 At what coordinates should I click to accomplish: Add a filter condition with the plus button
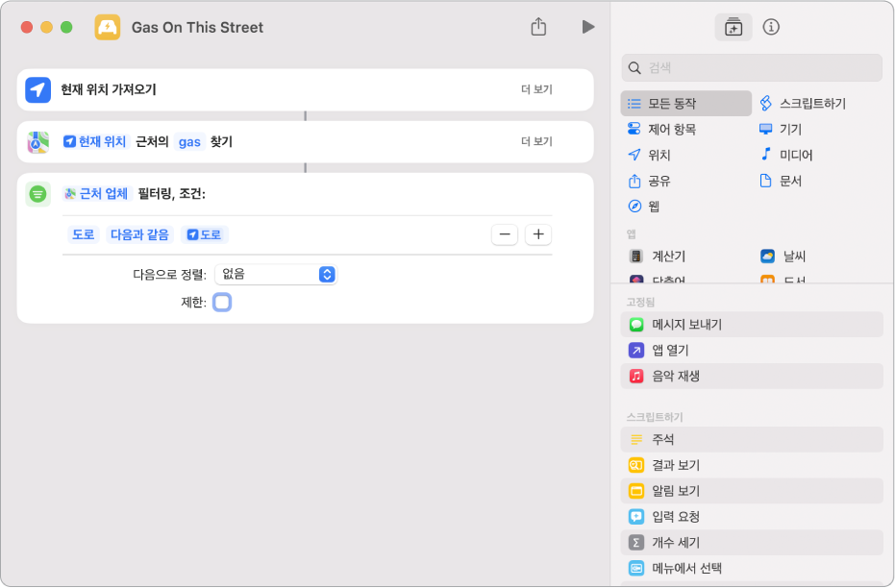538,234
